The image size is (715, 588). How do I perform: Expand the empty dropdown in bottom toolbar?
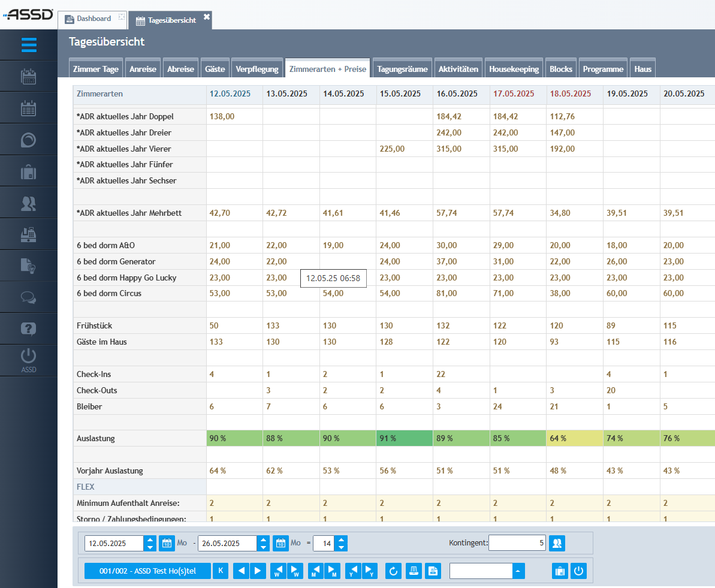click(517, 571)
